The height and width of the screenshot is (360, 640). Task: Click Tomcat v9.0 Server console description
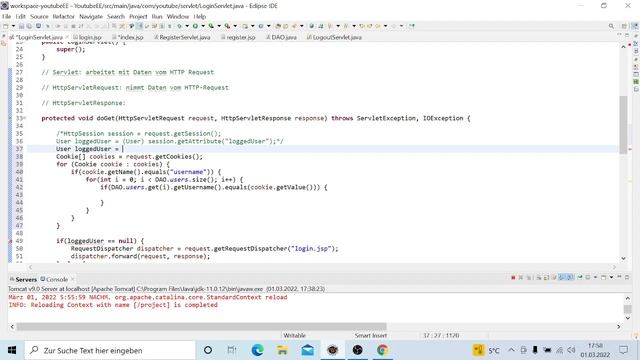click(x=167, y=289)
